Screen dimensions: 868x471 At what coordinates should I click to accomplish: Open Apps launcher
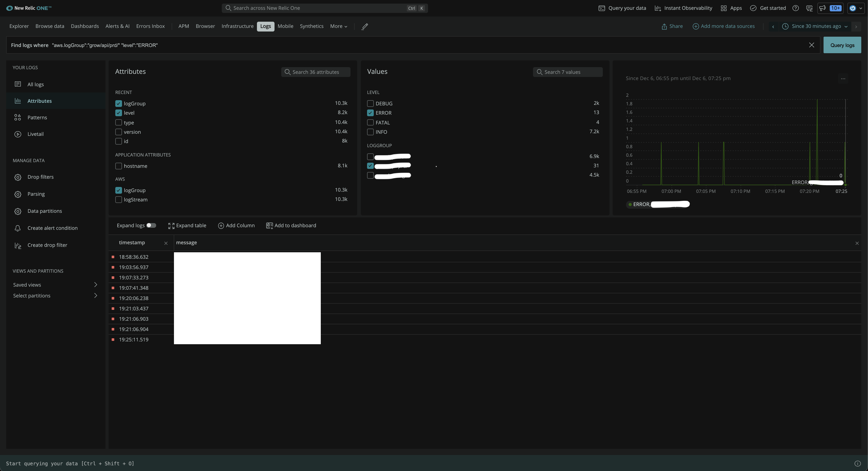(x=731, y=8)
